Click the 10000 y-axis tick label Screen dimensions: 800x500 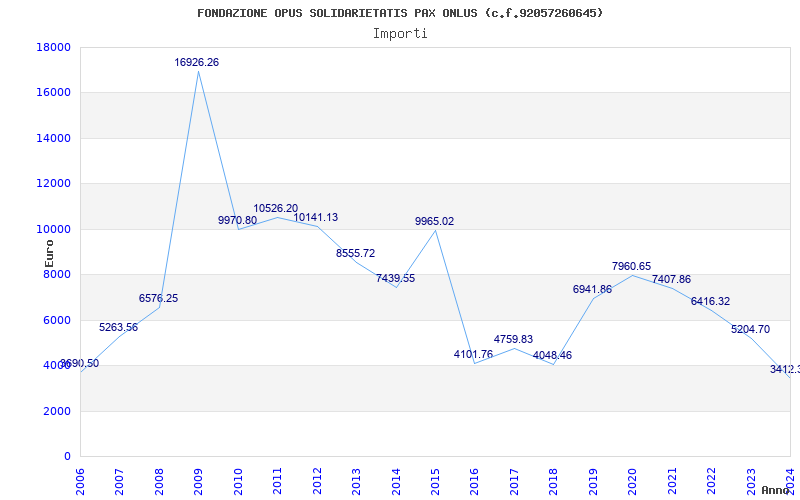54,229
